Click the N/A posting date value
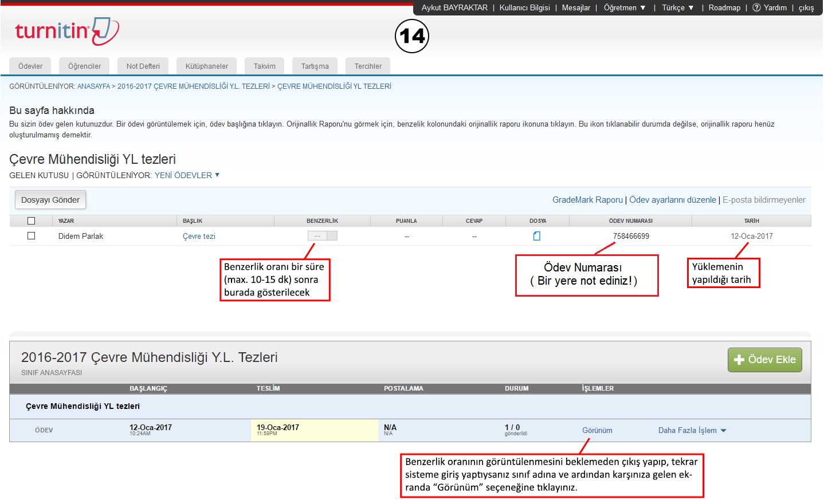This screenshot has width=824, height=504. [x=390, y=427]
